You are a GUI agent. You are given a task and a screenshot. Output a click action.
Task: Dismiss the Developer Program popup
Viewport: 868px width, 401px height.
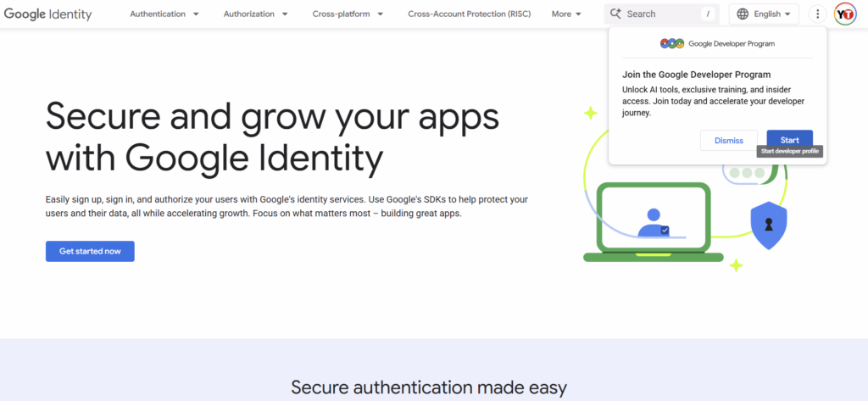(728, 141)
